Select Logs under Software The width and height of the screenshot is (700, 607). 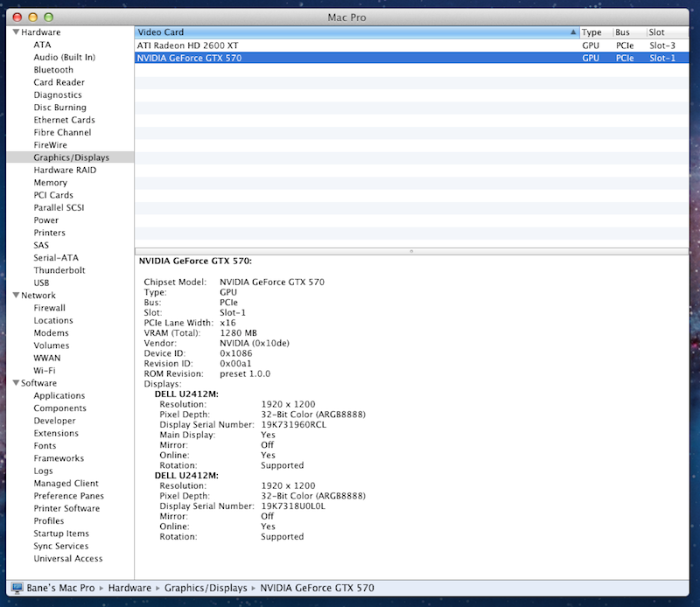point(43,470)
